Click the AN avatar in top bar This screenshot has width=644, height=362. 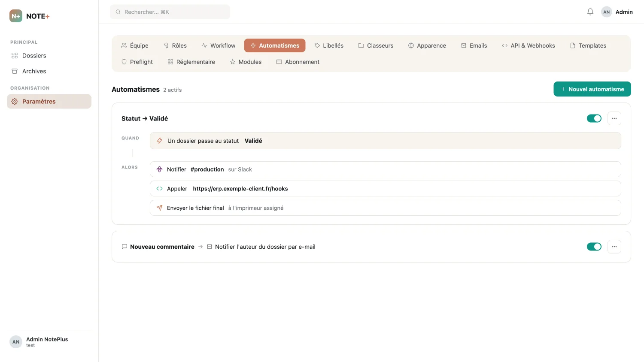606,12
